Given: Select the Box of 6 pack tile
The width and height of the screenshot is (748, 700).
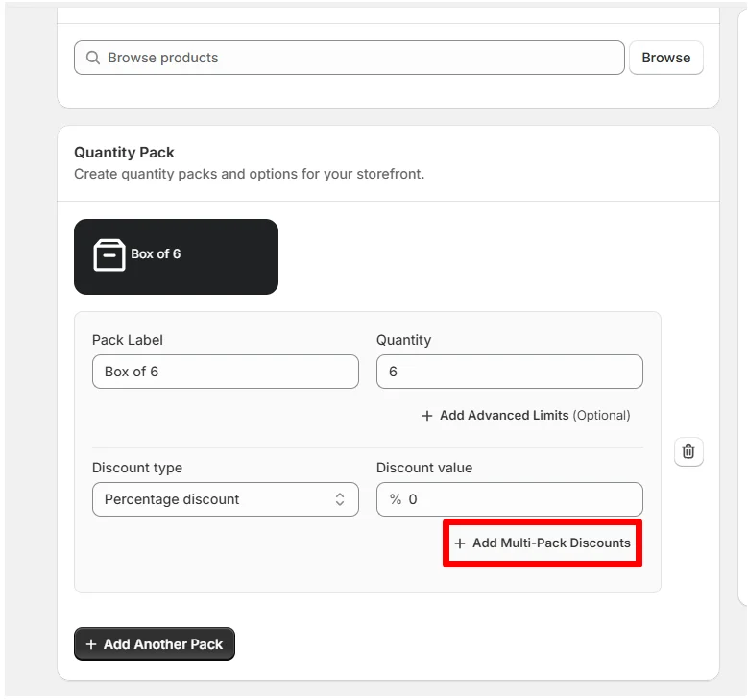Looking at the screenshot, I should (x=176, y=256).
